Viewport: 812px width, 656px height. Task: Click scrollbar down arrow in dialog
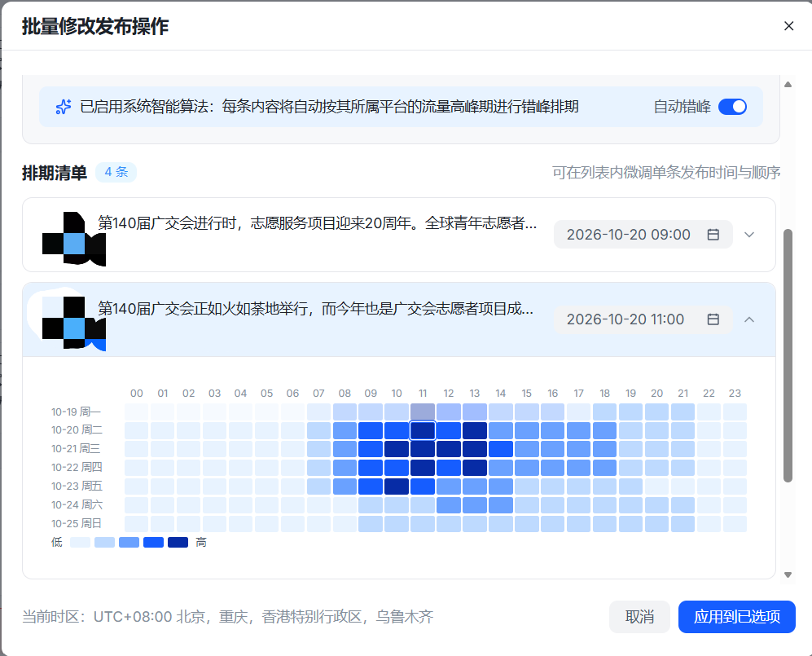(x=788, y=575)
